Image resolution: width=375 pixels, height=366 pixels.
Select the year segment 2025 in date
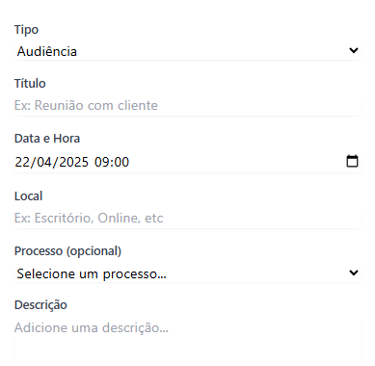pos(73,162)
